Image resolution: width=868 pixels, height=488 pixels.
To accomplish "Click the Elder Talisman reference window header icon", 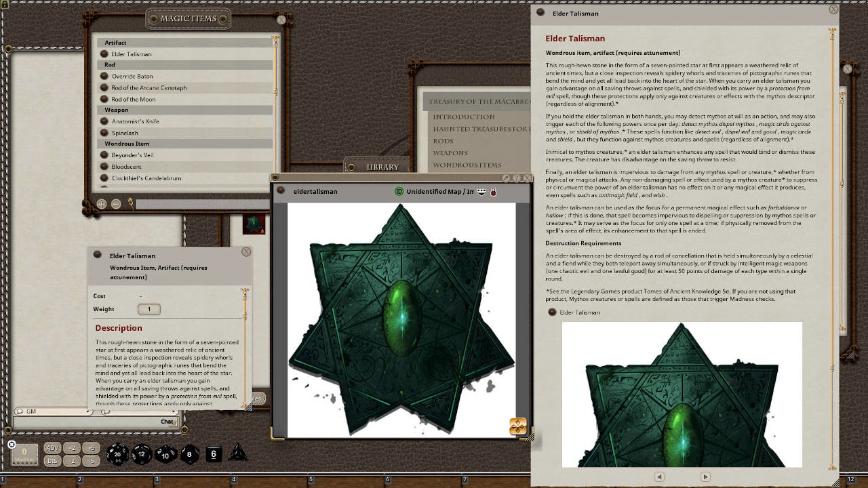I will click(540, 12).
